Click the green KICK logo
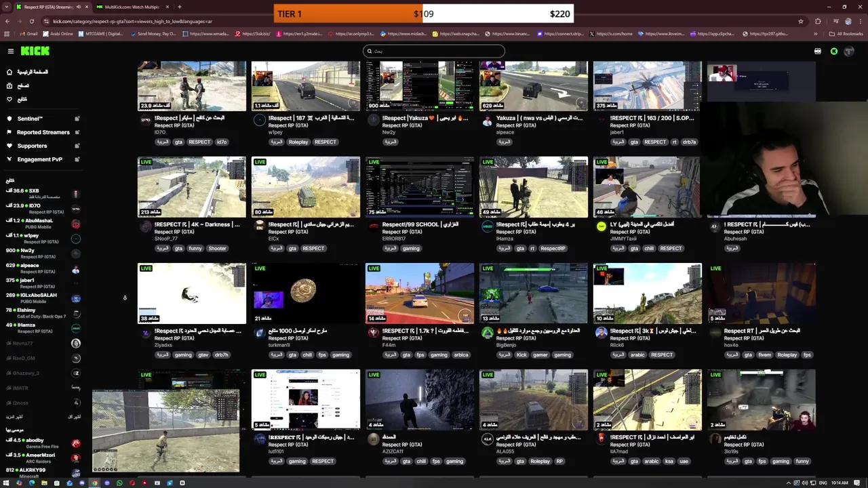This screenshot has height=488, width=868. tap(35, 51)
